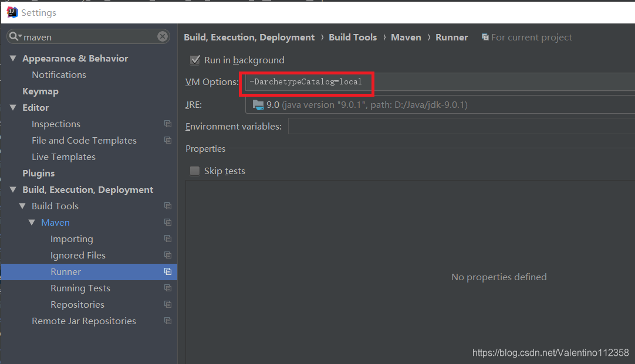The image size is (635, 364).
Task: Collapse Build, Execution, Deployment section
Action: pos(13,190)
